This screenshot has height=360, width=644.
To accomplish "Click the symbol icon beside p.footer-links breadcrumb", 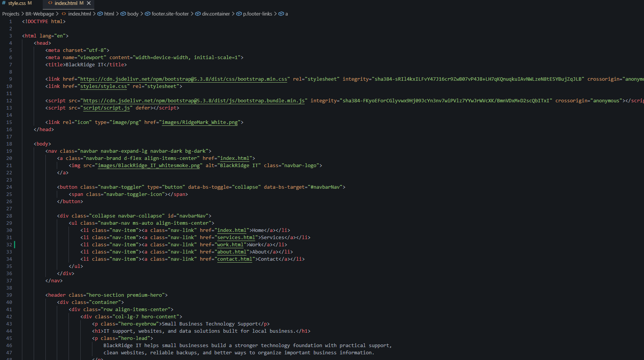I will pyautogui.click(x=239, y=14).
